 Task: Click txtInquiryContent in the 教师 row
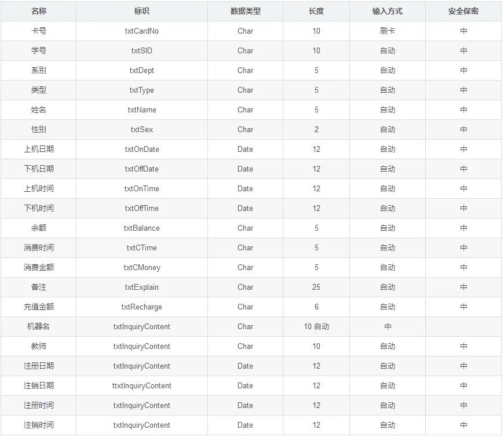[142, 347]
